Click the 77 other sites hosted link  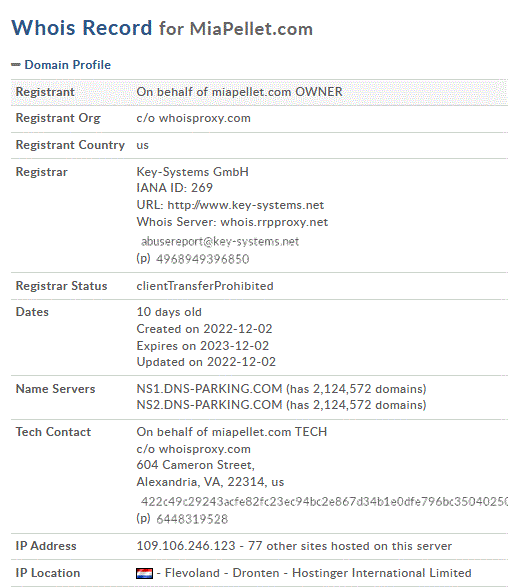pyautogui.click(x=349, y=546)
